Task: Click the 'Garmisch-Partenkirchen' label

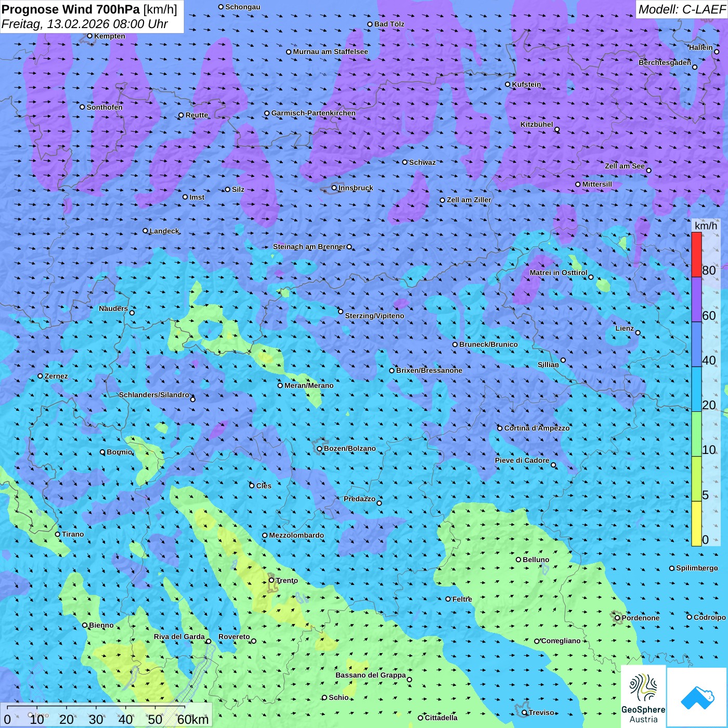Action: tap(314, 113)
